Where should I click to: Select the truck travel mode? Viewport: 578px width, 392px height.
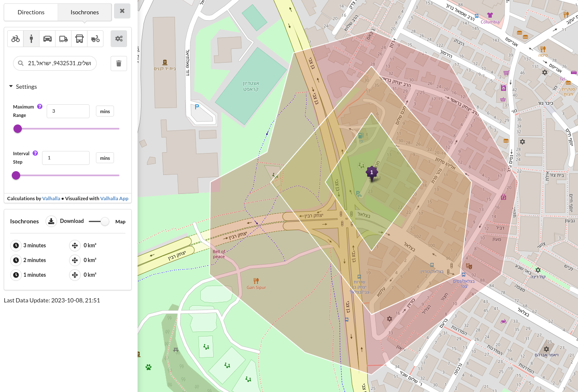point(63,38)
